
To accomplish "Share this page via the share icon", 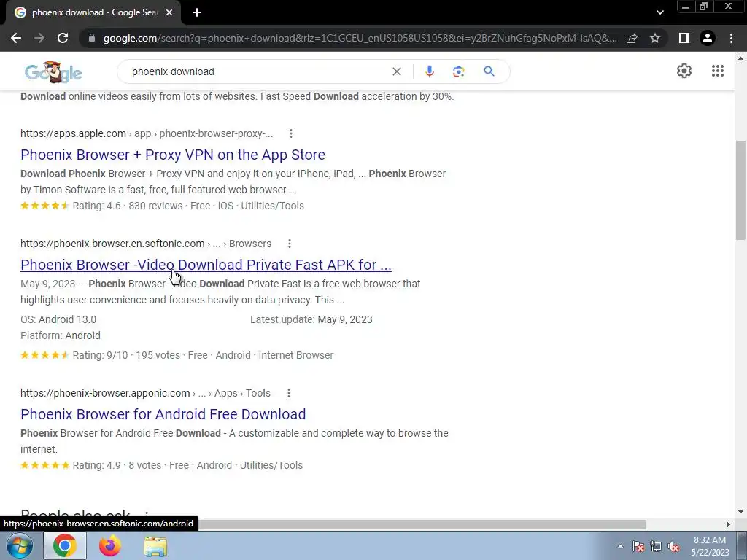I will [x=632, y=38].
